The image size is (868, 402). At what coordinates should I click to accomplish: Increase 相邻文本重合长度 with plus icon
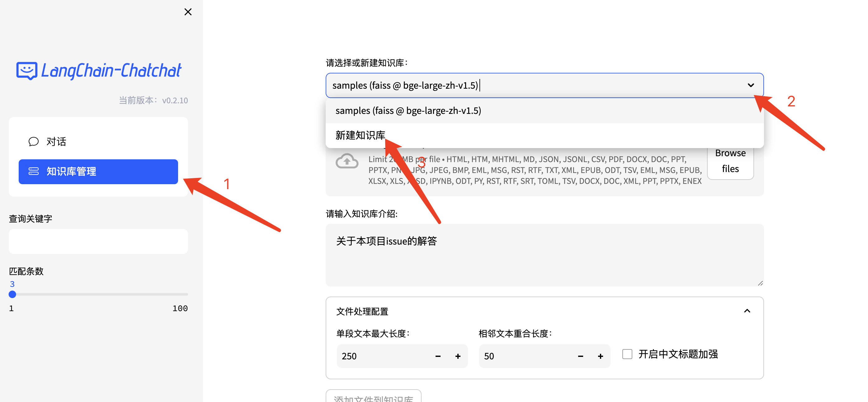point(600,356)
